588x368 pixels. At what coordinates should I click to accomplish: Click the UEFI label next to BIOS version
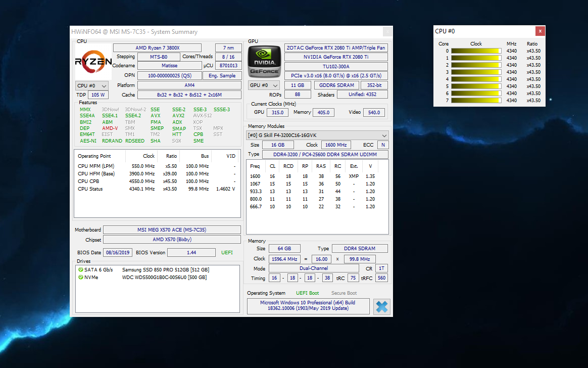(x=227, y=253)
